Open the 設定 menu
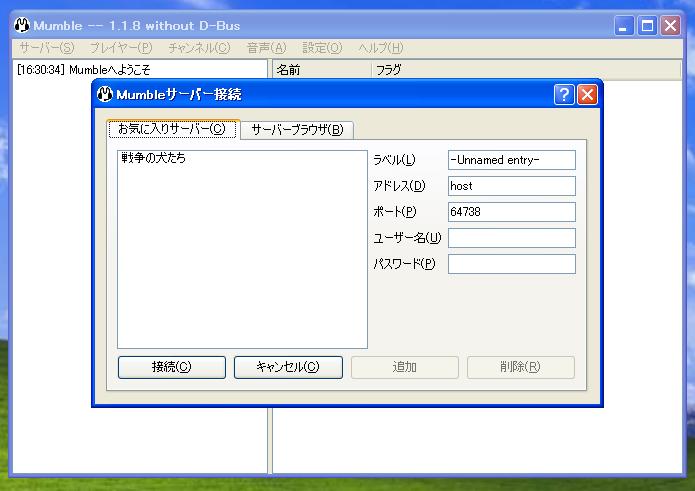The image size is (695, 491). (x=322, y=47)
